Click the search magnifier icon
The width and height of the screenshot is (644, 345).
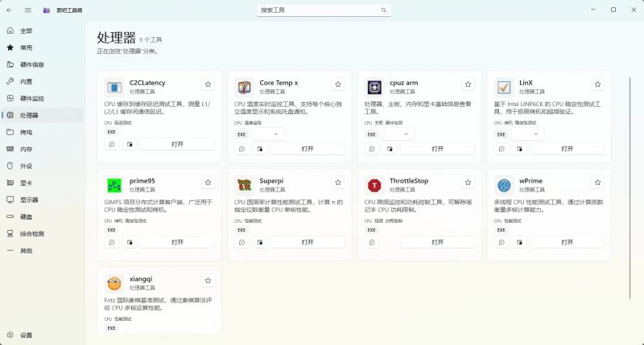pos(384,10)
